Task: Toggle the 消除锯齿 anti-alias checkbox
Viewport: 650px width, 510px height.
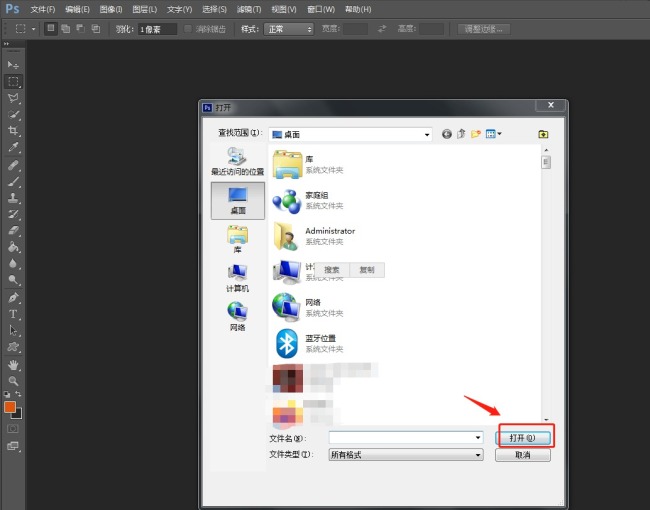Action: [189, 29]
